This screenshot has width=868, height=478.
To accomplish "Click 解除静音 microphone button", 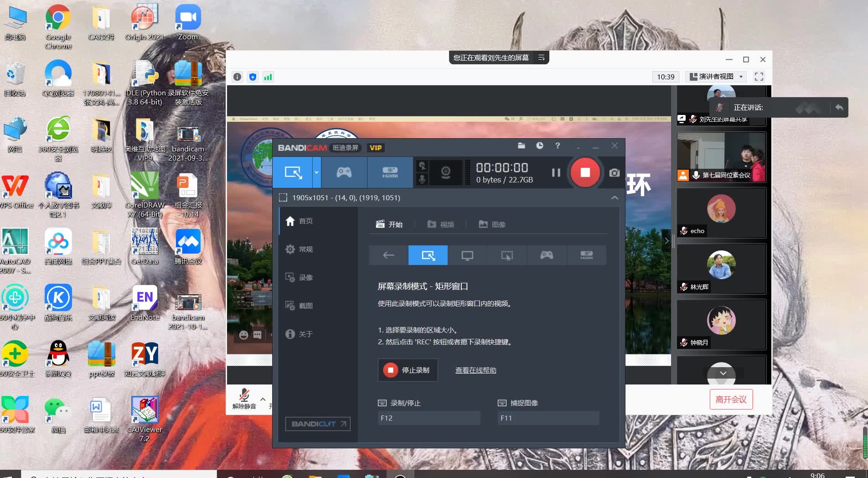I will coord(244,399).
